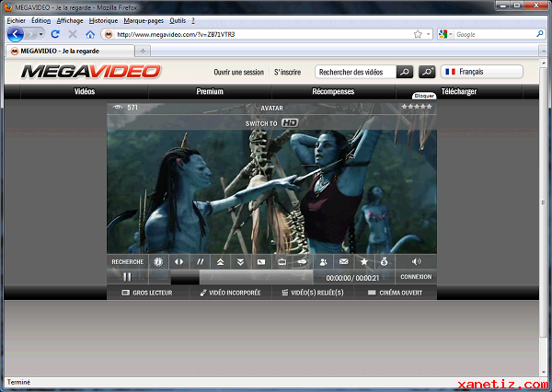Screen dimensions: 552x392
Task: Click CONNEXION in the player
Action: (416, 277)
